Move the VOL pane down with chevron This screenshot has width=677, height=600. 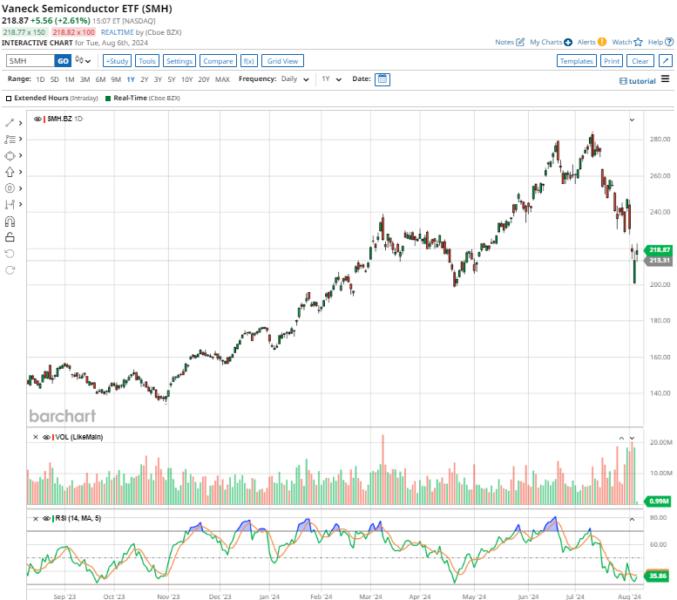click(632, 438)
